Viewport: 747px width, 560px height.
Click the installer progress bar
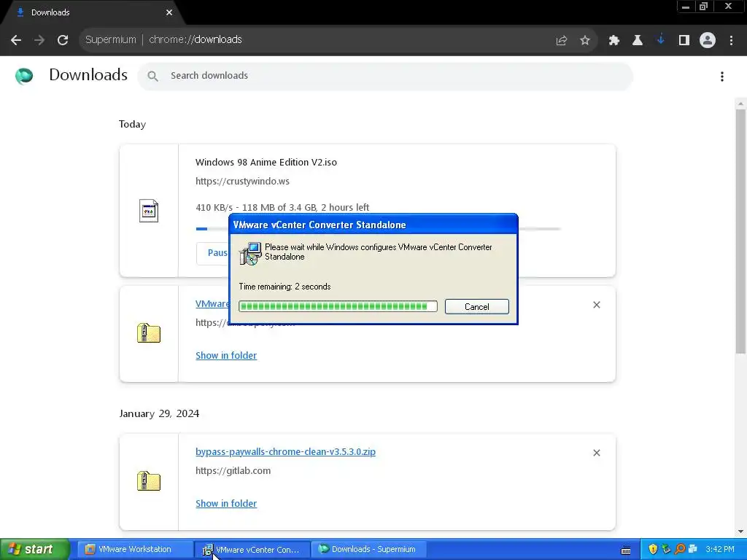[x=338, y=306]
